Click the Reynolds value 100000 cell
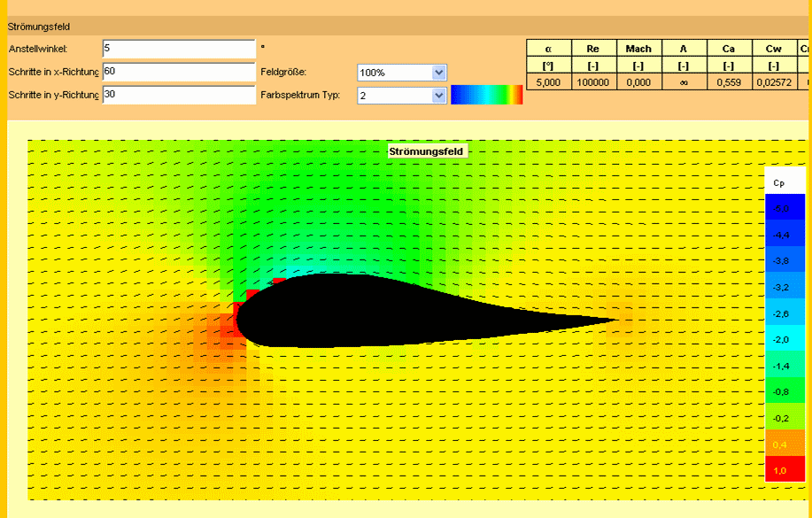Viewport: 812px width, 518px height. click(593, 82)
